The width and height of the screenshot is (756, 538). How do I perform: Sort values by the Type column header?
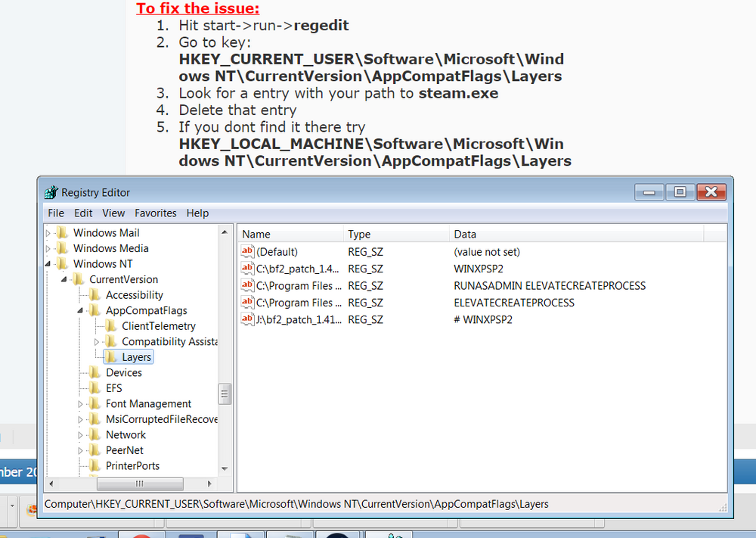(x=396, y=234)
